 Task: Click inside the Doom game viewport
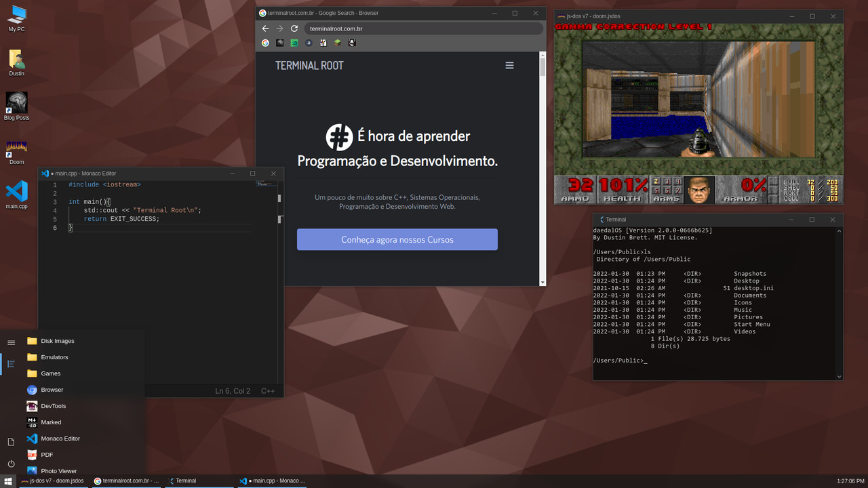698,100
